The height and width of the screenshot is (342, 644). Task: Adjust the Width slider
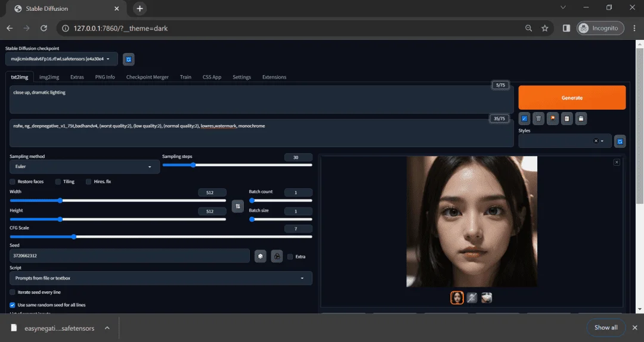pos(118,201)
